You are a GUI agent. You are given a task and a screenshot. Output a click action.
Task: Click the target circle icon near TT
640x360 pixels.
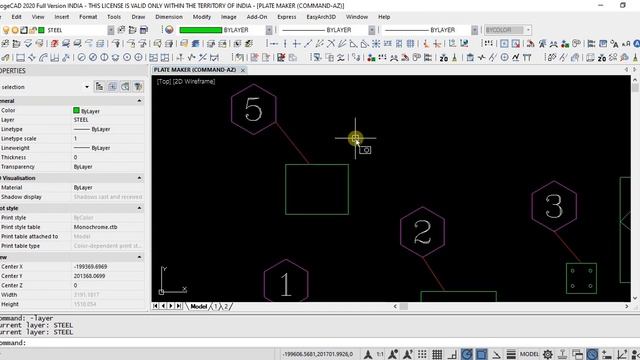pyautogui.click(x=504, y=58)
